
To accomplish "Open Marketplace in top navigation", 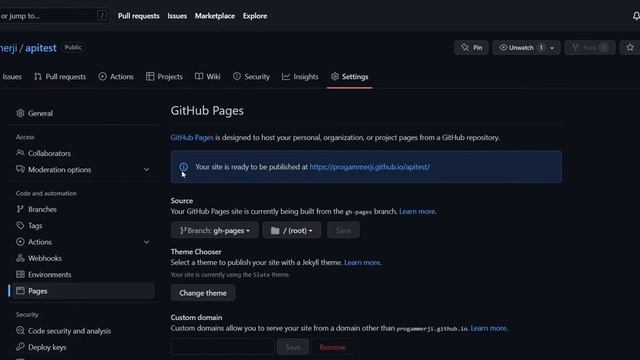I will click(215, 16).
